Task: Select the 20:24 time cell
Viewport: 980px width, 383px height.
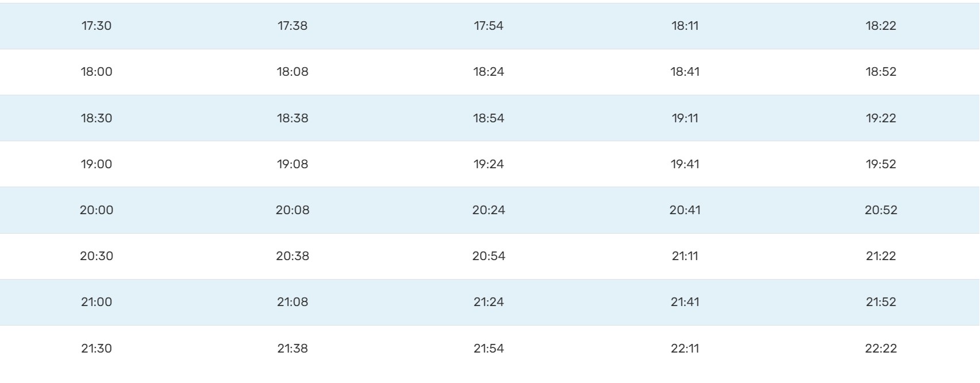Action: point(489,210)
